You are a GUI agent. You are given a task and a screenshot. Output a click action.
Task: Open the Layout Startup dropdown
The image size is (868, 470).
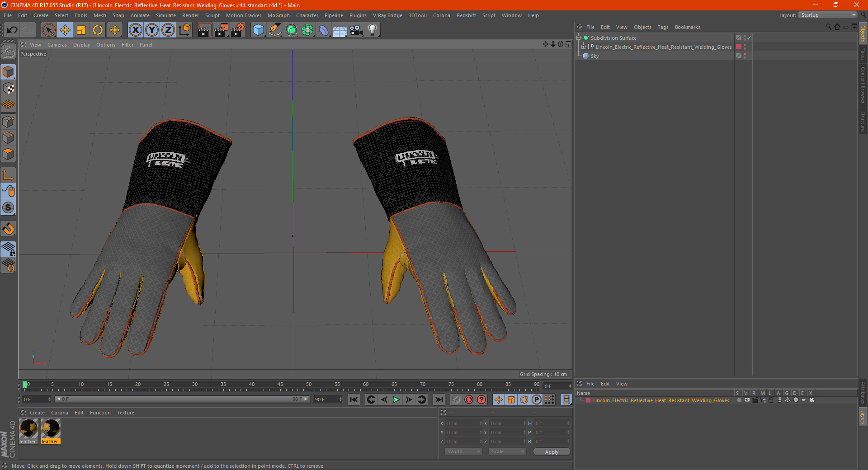(x=828, y=15)
